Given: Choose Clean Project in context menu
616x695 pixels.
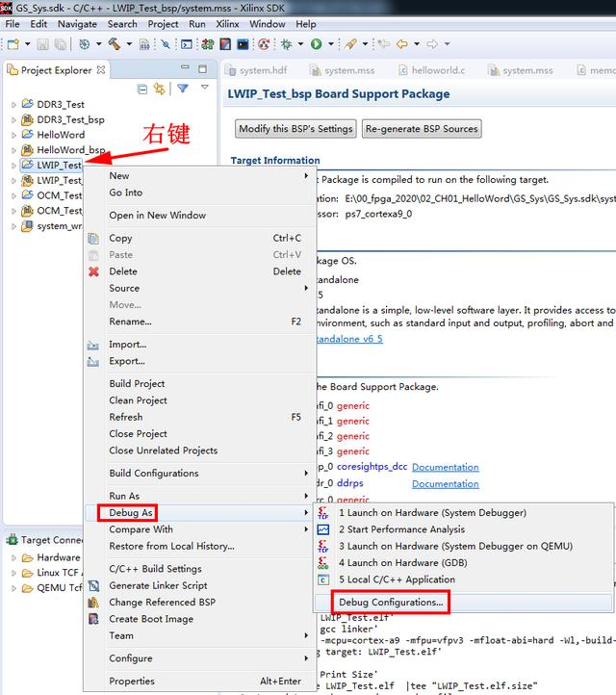Looking at the screenshot, I should pos(200,400).
